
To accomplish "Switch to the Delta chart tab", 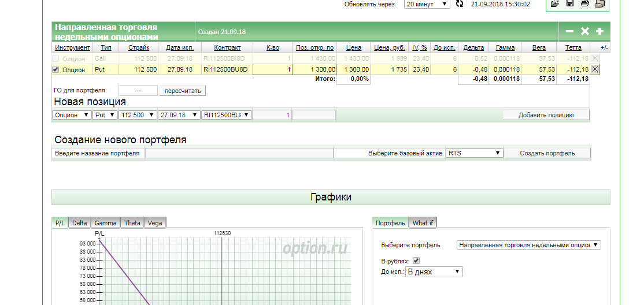I will tap(80, 223).
